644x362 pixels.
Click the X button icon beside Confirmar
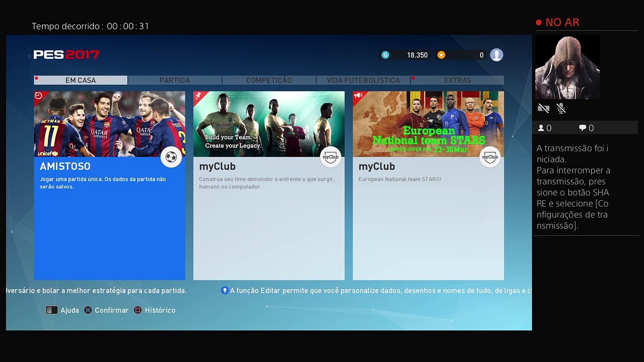coord(88,310)
